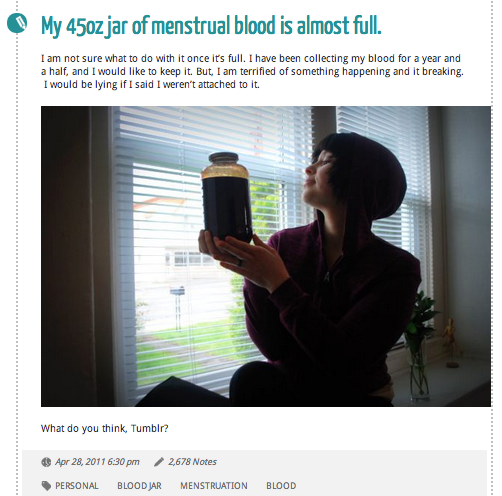Click the post's introductory paragraph text
502x496 pixels.
(x=252, y=71)
